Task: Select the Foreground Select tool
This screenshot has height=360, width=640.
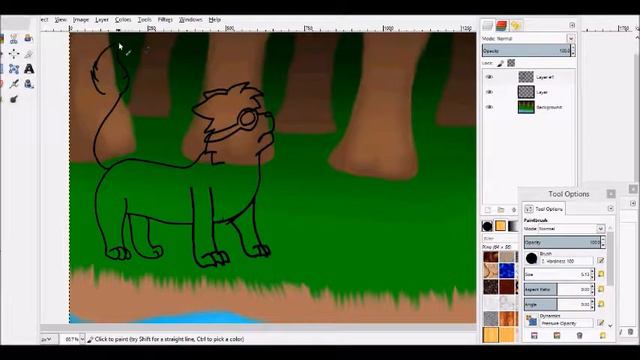Action: click(29, 39)
